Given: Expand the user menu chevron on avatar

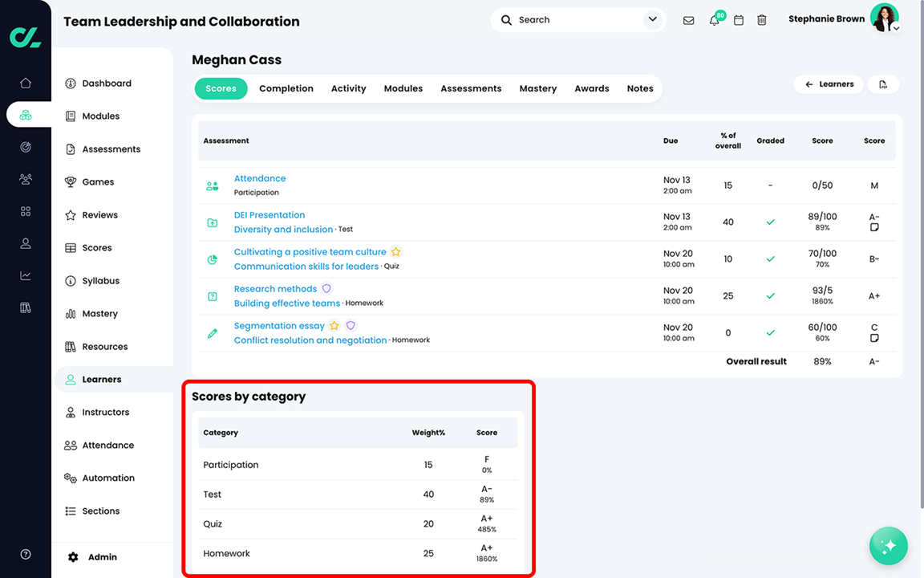Looking at the screenshot, I should (x=896, y=28).
